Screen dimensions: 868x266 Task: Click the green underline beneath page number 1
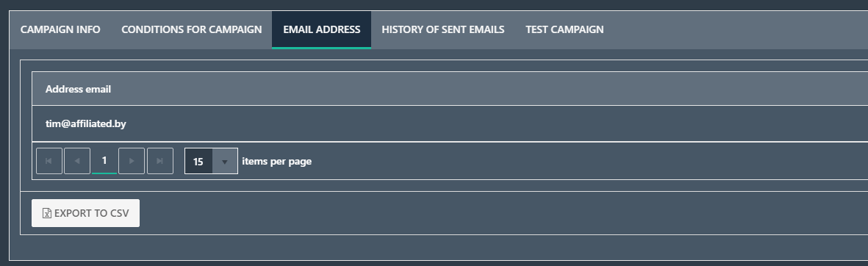click(104, 173)
